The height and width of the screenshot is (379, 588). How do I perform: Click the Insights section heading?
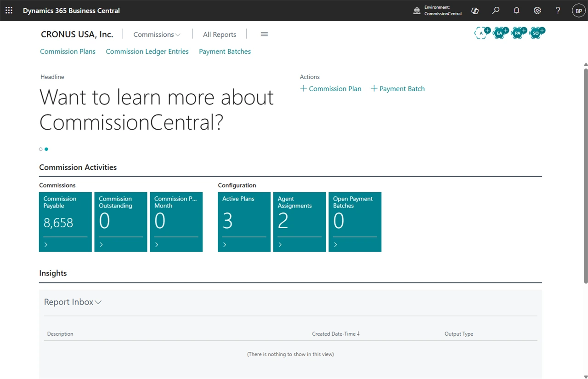click(53, 273)
